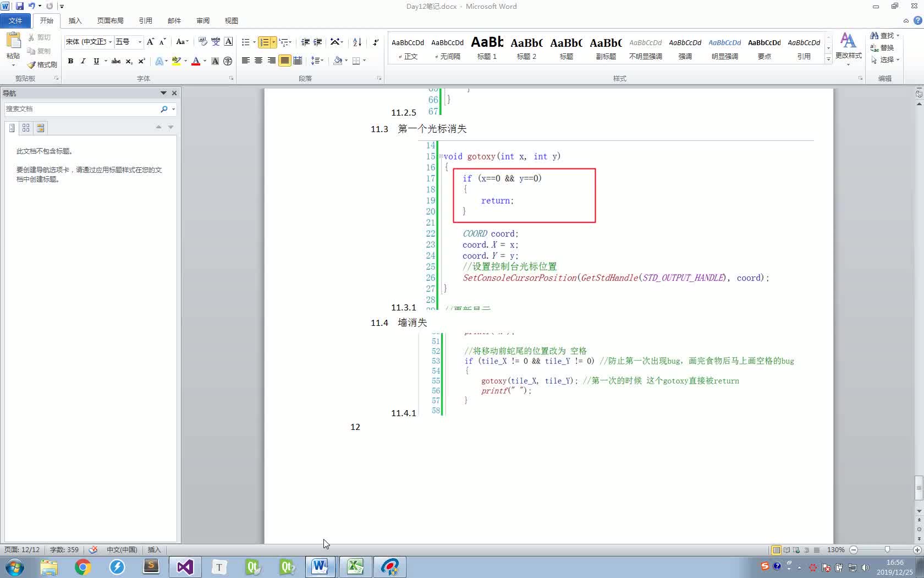Switch to the 插入 (Insert) tab
Viewport: 924px width, 578px height.
(x=75, y=21)
